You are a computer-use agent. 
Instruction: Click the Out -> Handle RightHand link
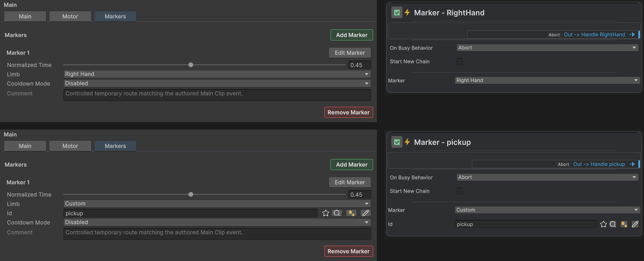tap(594, 34)
